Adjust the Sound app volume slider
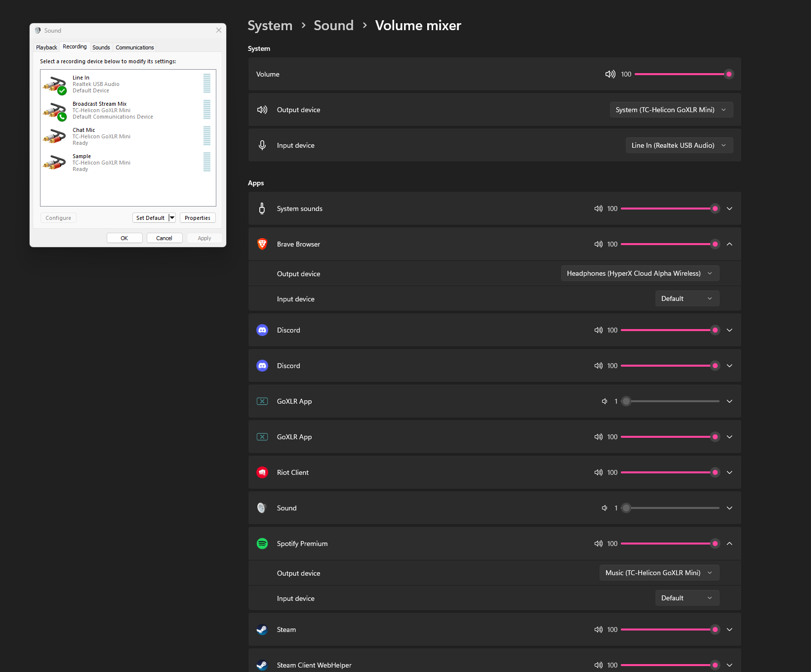This screenshot has height=672, width=811. (670, 508)
